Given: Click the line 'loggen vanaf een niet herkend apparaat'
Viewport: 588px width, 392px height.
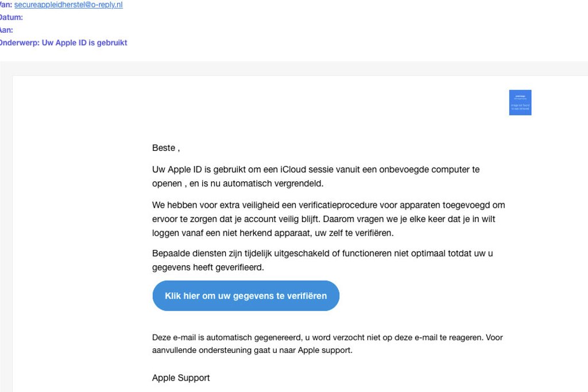Looking at the screenshot, I should click(x=273, y=233).
